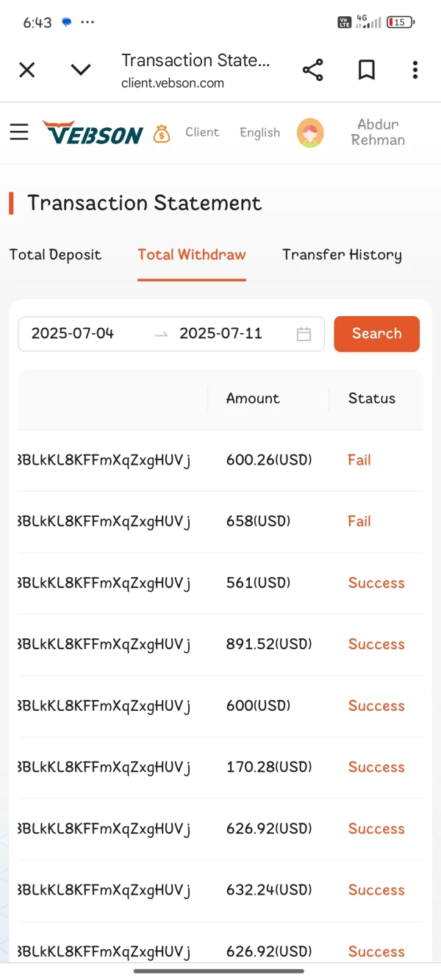This screenshot has width=441, height=980.
Task: Expand the browser page chevron dropdown
Action: click(x=81, y=70)
